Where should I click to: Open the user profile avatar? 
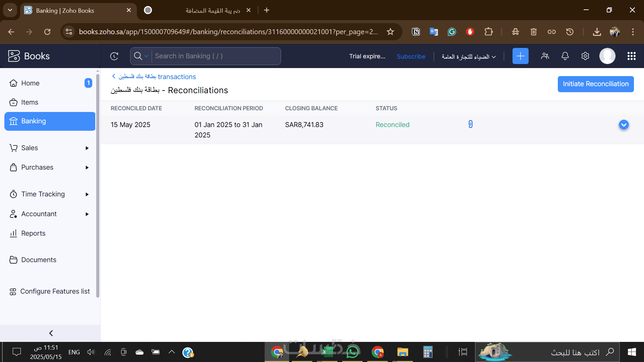[x=607, y=56]
